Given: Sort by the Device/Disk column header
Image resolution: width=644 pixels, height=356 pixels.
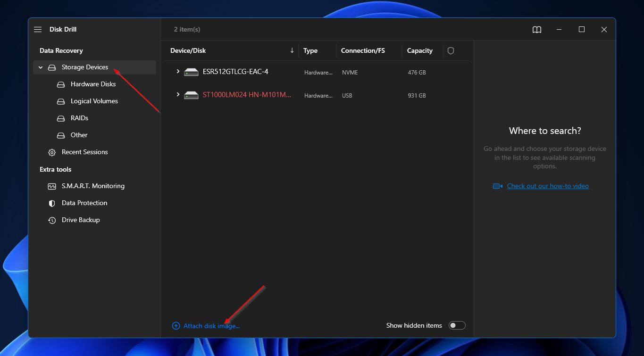Looking at the screenshot, I should tap(188, 50).
